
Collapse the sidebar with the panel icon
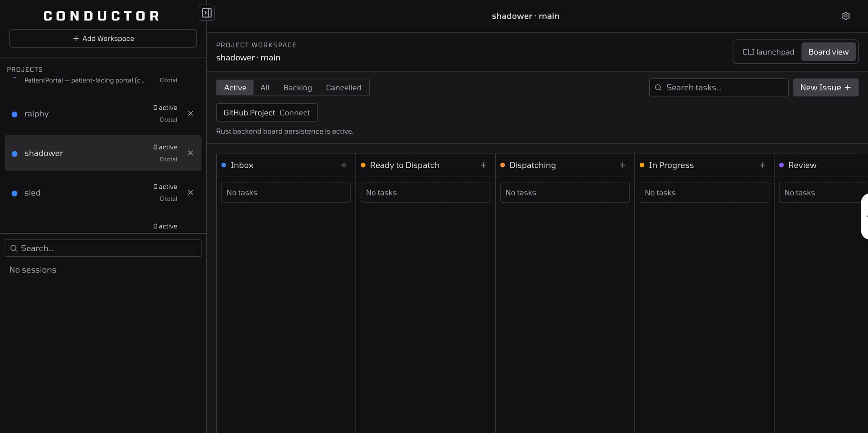tap(207, 13)
